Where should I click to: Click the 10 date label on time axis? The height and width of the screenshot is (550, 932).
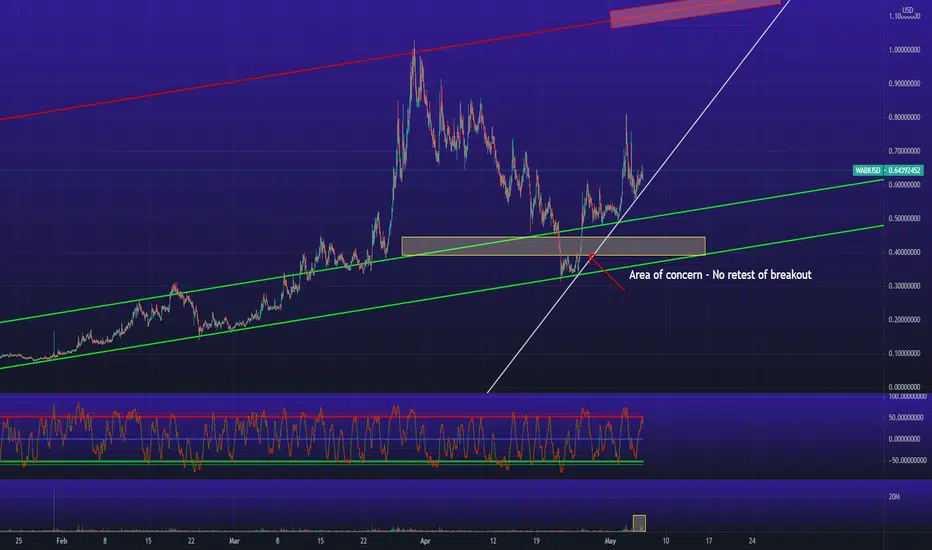666,541
